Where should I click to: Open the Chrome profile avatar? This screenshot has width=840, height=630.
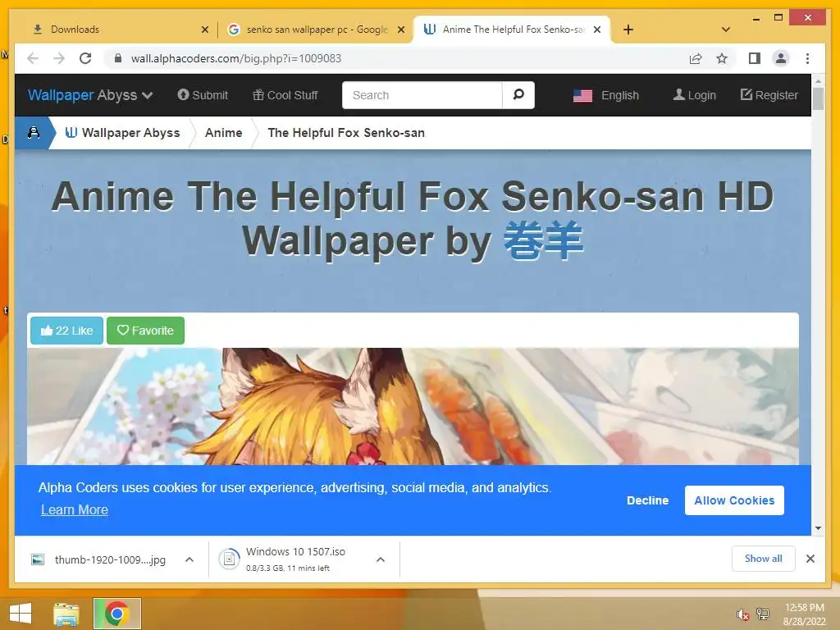[x=781, y=58]
